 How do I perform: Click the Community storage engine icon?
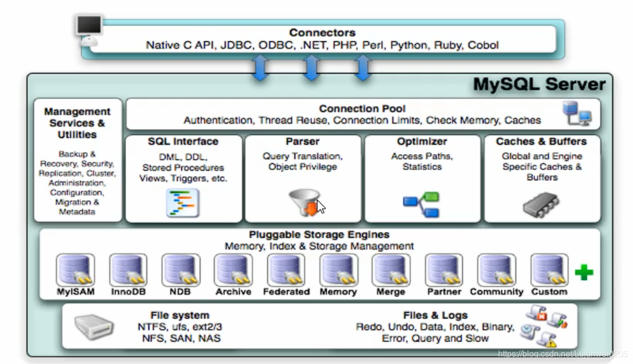click(496, 270)
